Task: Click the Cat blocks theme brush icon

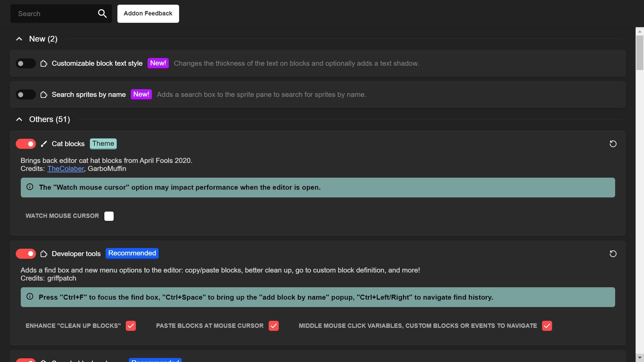Action: 44,144
